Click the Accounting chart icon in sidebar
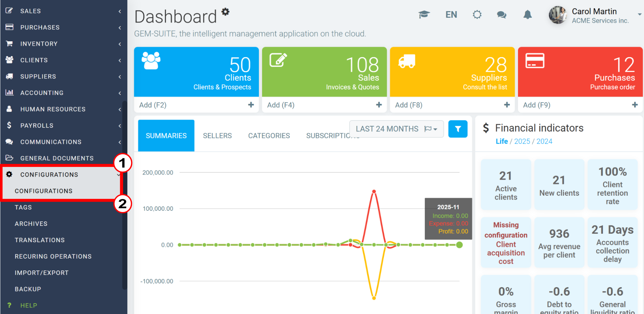This screenshot has width=644, height=314. [x=9, y=93]
